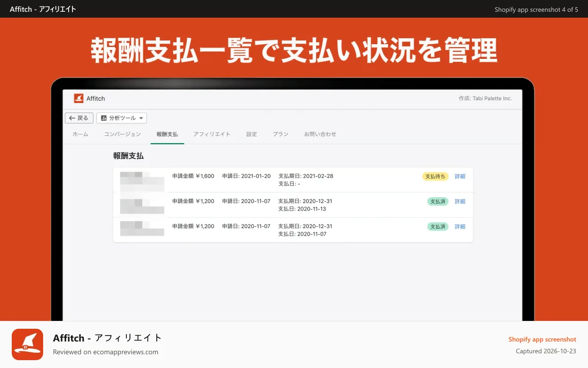Viewport: 588px width, 368px height.
Task: Click 申請日: 2021-01-20 text
Action: click(246, 176)
